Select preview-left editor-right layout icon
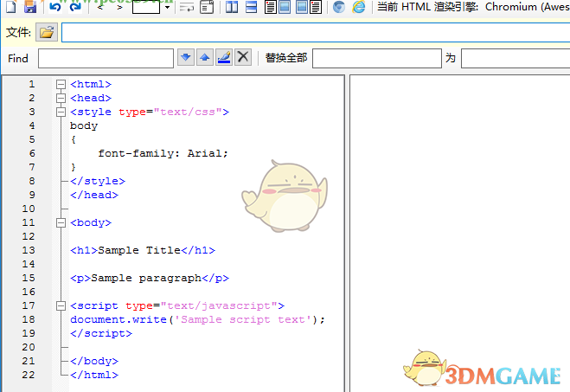The height and width of the screenshot is (392, 570). coord(309,7)
